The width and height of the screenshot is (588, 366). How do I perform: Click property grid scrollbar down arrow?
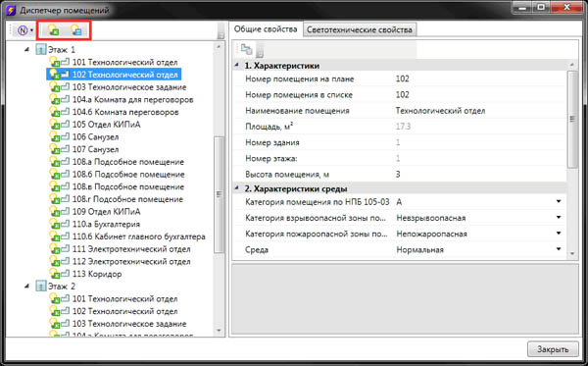[572, 253]
